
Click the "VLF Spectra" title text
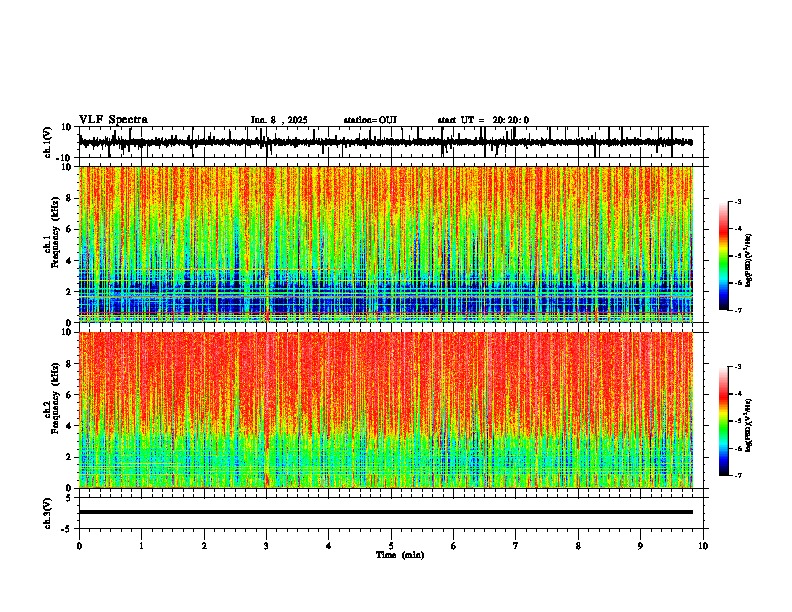[x=113, y=120]
